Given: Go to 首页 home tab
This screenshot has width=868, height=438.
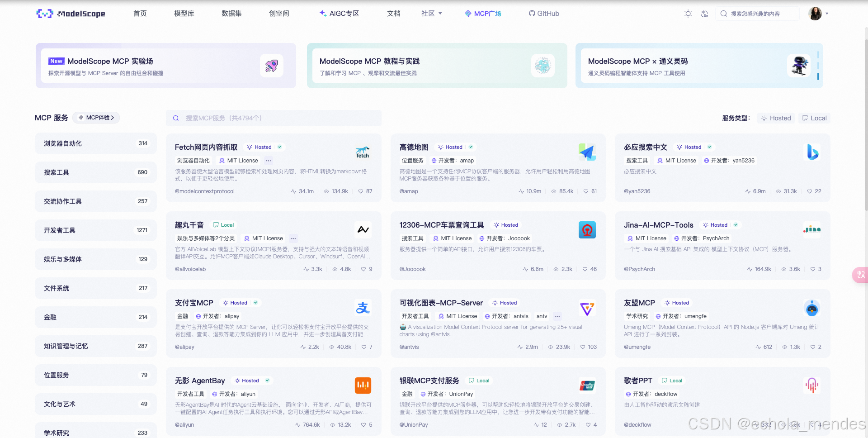Looking at the screenshot, I should (140, 14).
